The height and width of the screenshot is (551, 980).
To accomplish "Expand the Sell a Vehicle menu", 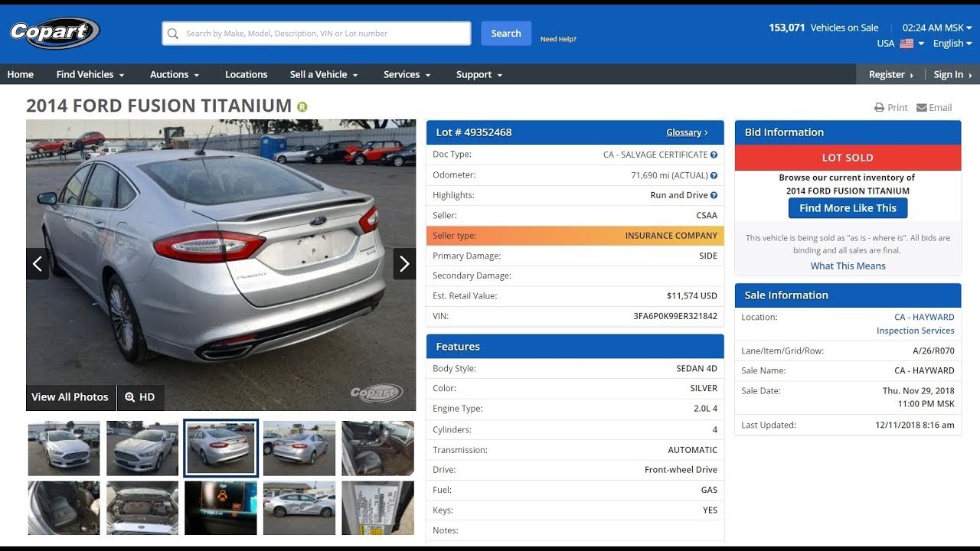I will pos(324,74).
